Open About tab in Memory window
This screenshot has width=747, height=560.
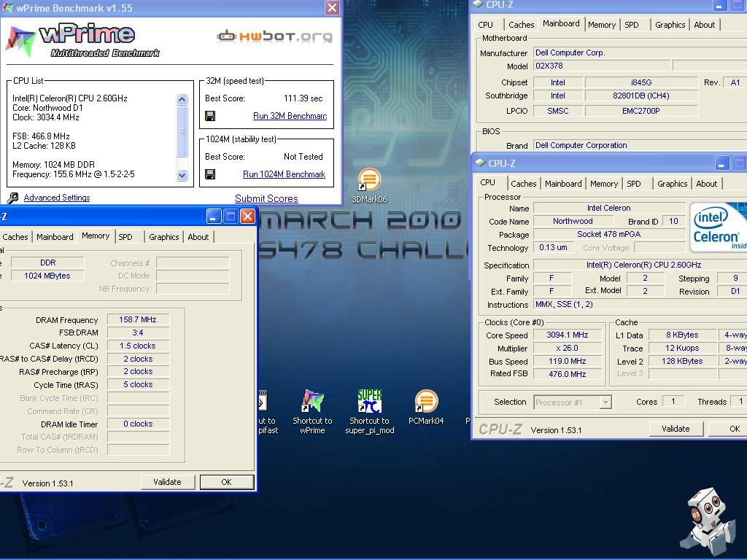click(x=198, y=237)
